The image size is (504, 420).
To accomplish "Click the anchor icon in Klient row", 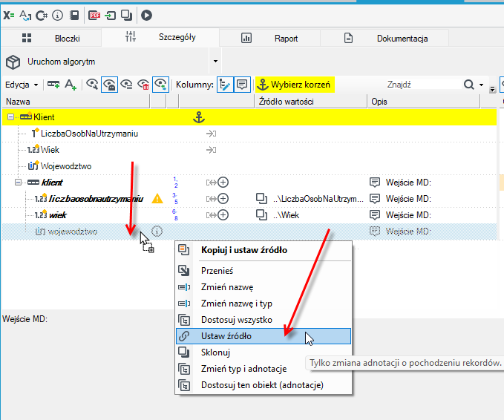I will 199,117.
